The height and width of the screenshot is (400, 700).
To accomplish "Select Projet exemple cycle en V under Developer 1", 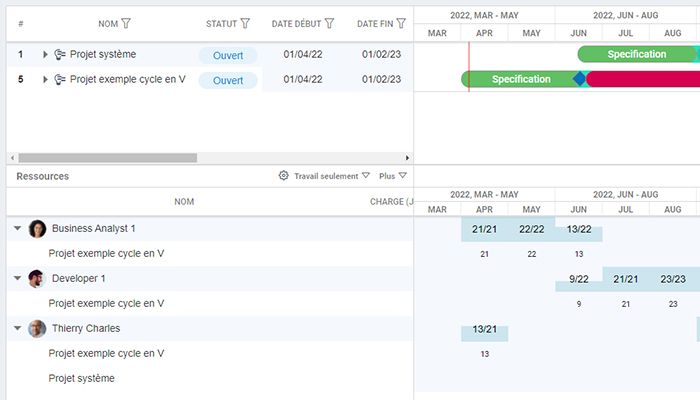I will pyautogui.click(x=106, y=303).
